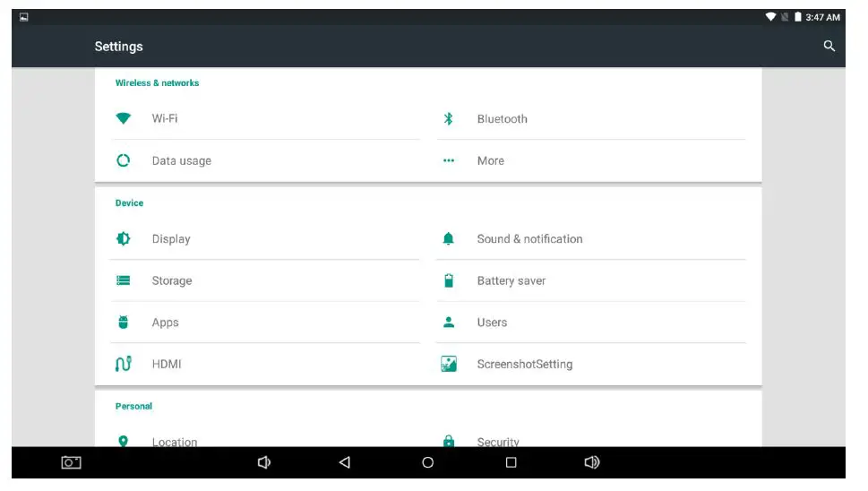Click the no-SIM status icon
The width and height of the screenshot is (868, 491).
785,17
